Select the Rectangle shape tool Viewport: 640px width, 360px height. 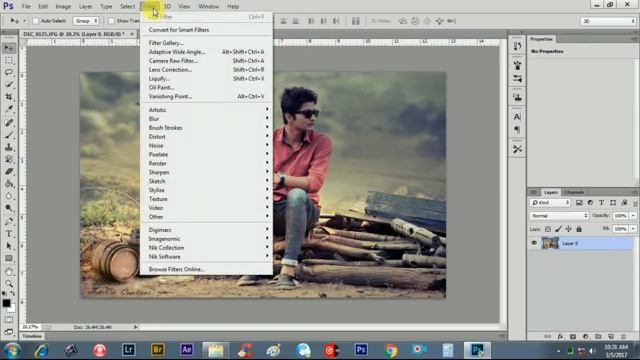(9, 258)
